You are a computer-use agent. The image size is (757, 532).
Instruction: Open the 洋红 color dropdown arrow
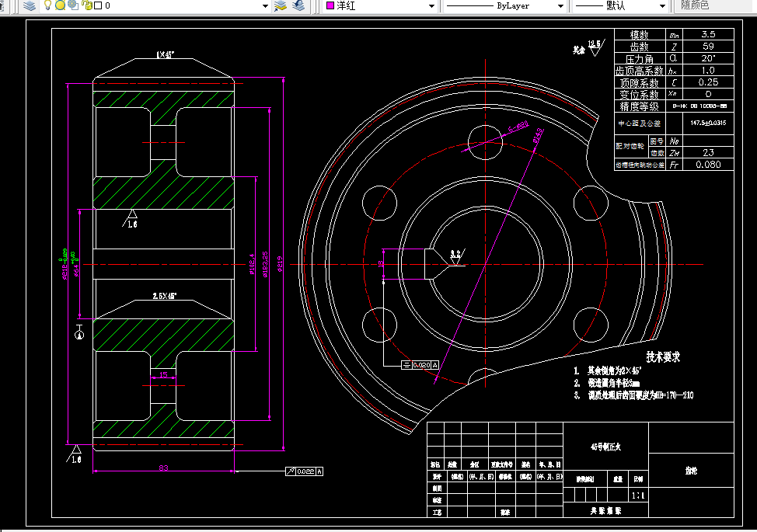(431, 5)
